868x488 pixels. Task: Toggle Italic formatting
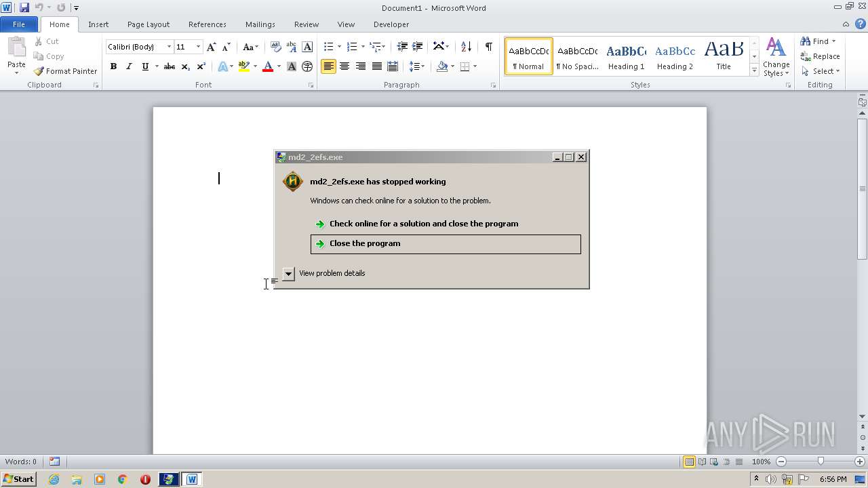click(129, 66)
